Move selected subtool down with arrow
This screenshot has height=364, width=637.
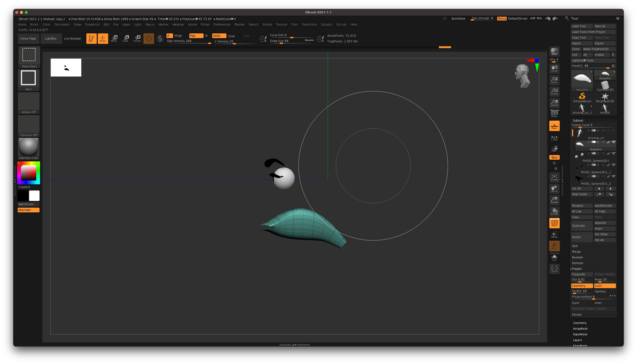610,189
